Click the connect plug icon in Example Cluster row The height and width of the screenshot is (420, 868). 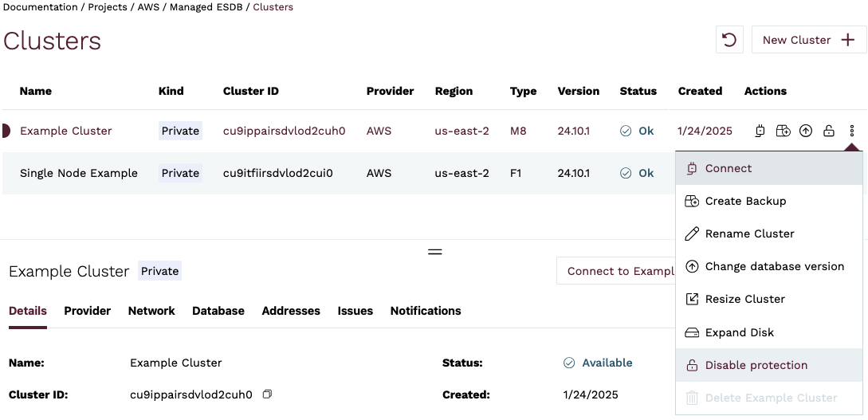tap(760, 131)
